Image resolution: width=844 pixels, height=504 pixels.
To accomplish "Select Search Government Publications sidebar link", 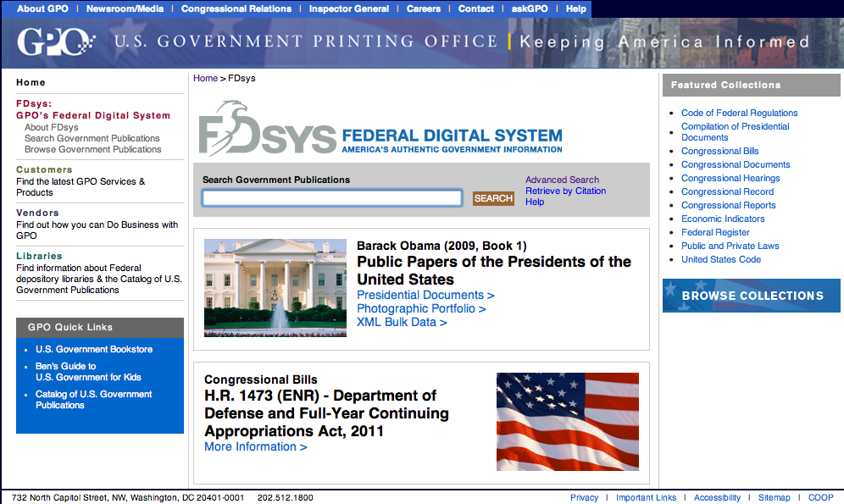I will pos(92,138).
